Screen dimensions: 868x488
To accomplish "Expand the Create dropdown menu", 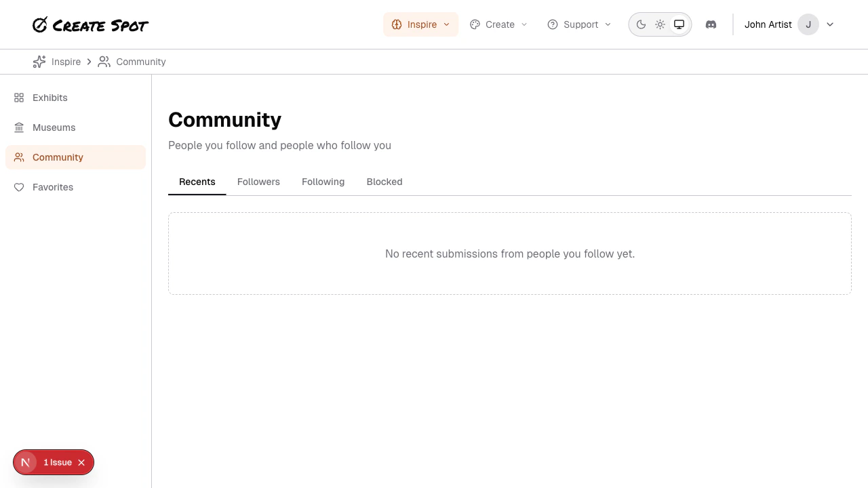I will click(x=499, y=24).
